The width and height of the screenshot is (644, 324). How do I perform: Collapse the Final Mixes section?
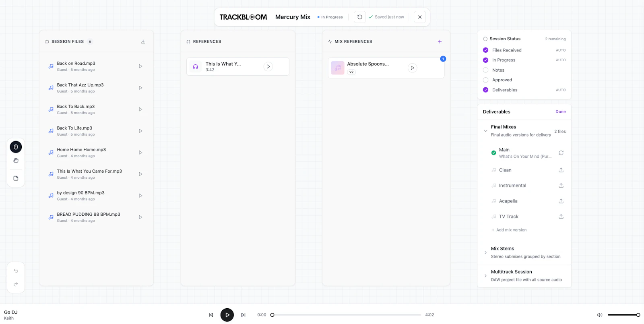485,131
